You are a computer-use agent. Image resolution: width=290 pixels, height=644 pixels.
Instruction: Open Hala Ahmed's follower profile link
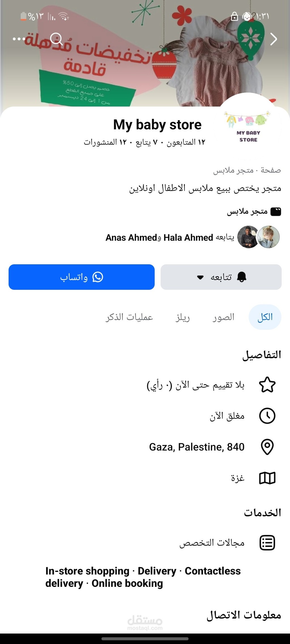188,238
